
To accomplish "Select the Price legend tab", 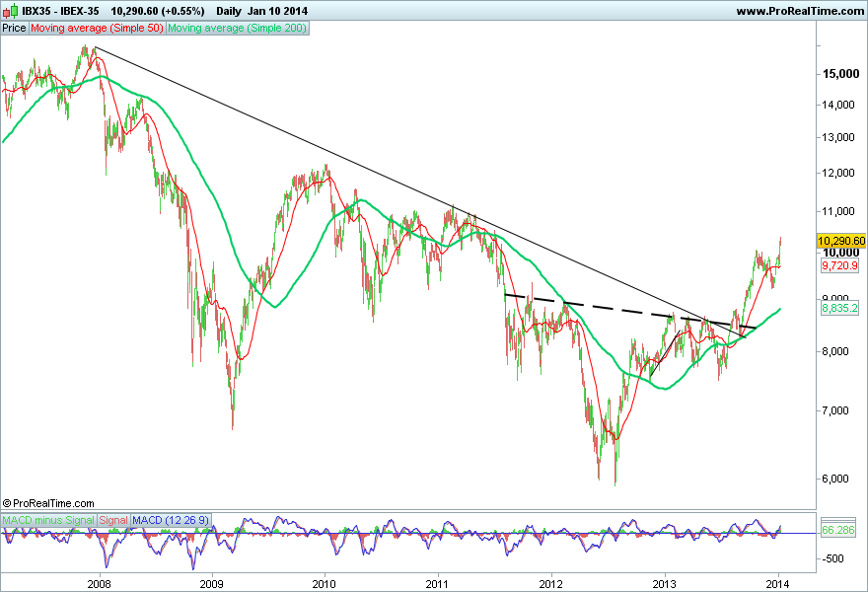I will click(15, 28).
